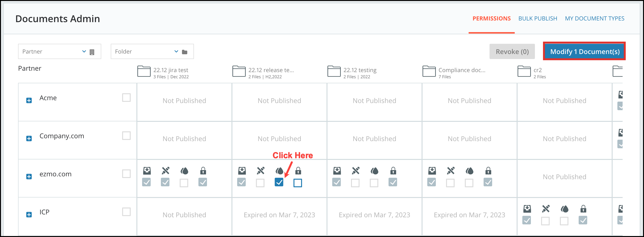644x237 pixels.
Task: Expand the ezmo.com partner row
Action: [x=29, y=176]
